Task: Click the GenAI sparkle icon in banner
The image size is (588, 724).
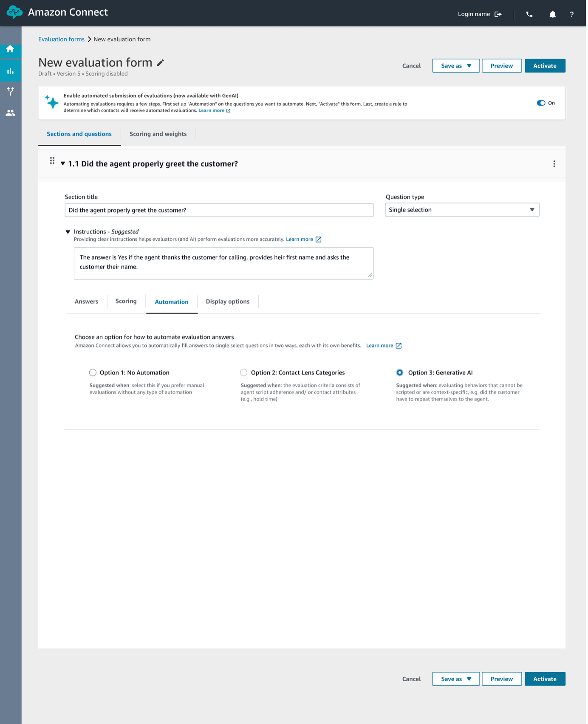Action: pyautogui.click(x=52, y=102)
